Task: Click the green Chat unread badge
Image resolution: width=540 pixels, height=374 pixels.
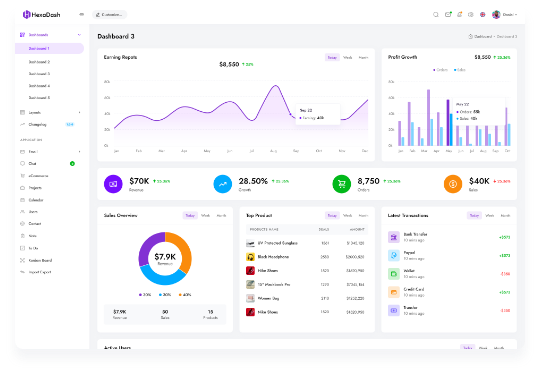Action: (x=72, y=164)
